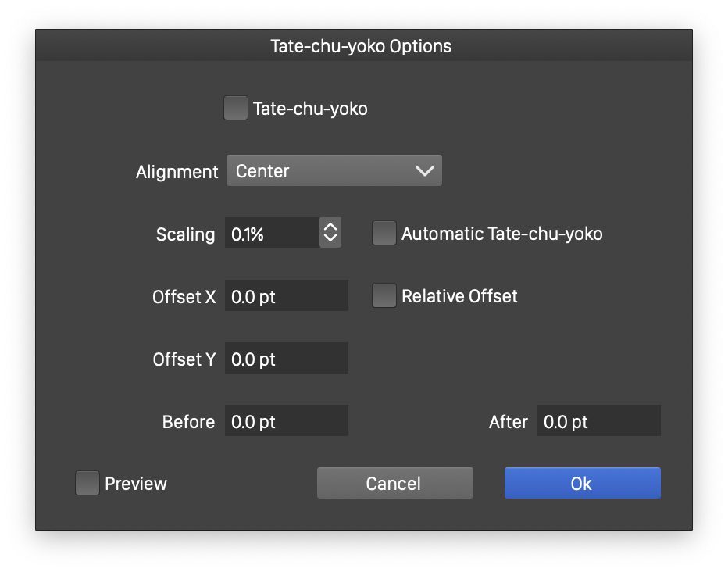The height and width of the screenshot is (572, 728).
Task: Turn on the Preview checkbox
Action: (87, 484)
